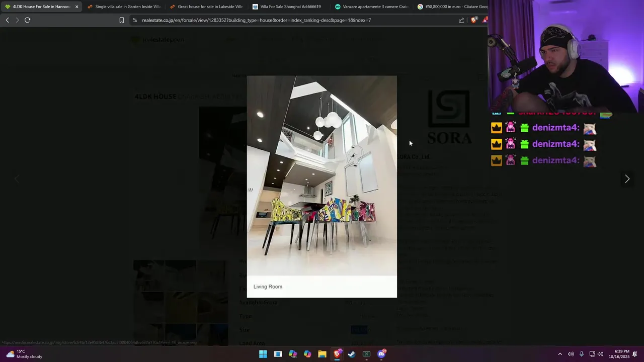
Task: Click the address bar URL field
Action: [297, 20]
